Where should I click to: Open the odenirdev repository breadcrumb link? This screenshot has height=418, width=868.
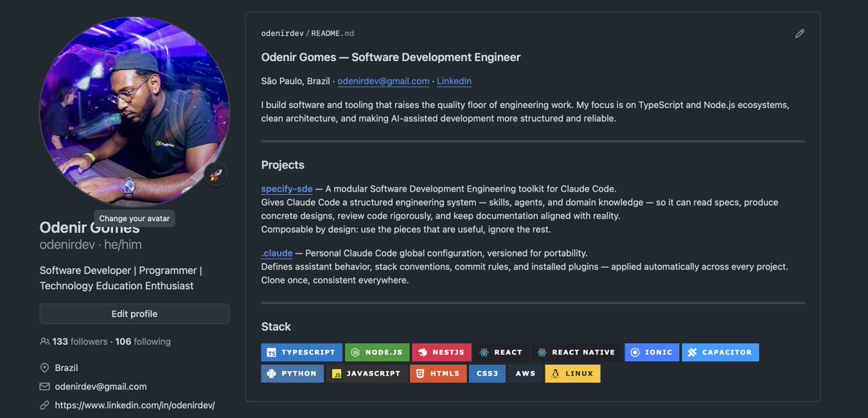point(282,34)
